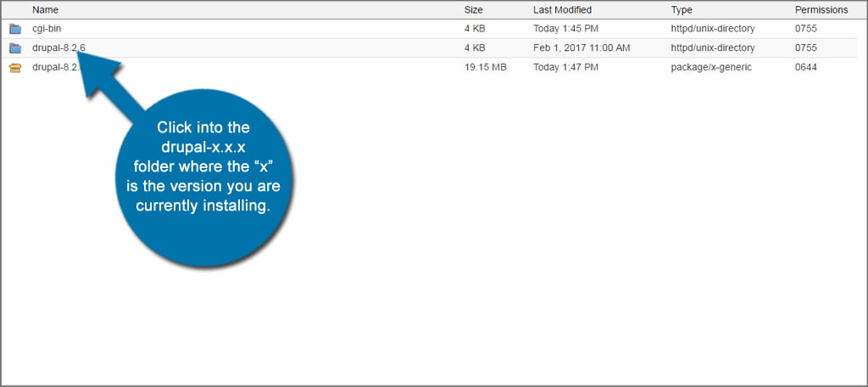This screenshot has width=868, height=387.
Task: Click the package/x-generic type cell
Action: click(711, 68)
